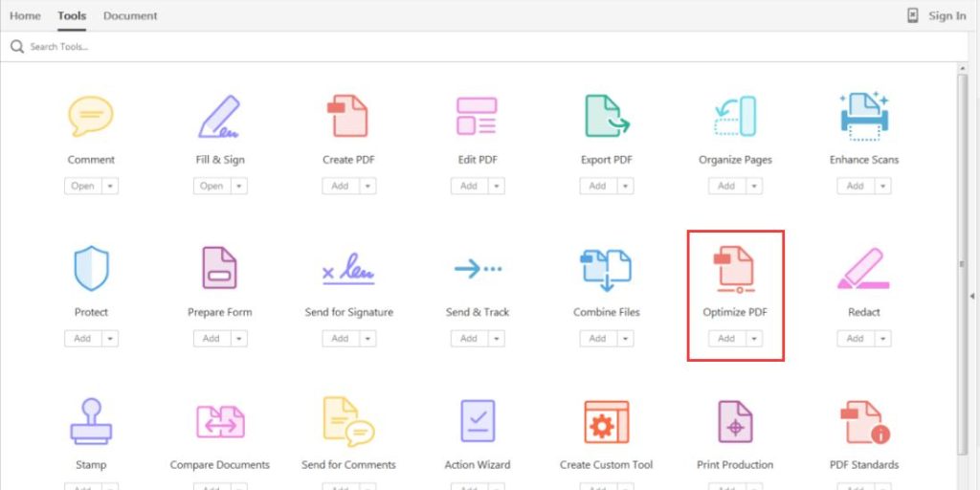Image resolution: width=980 pixels, height=490 pixels.
Task: Select the Fill & Sign pen icon
Action: [219, 117]
